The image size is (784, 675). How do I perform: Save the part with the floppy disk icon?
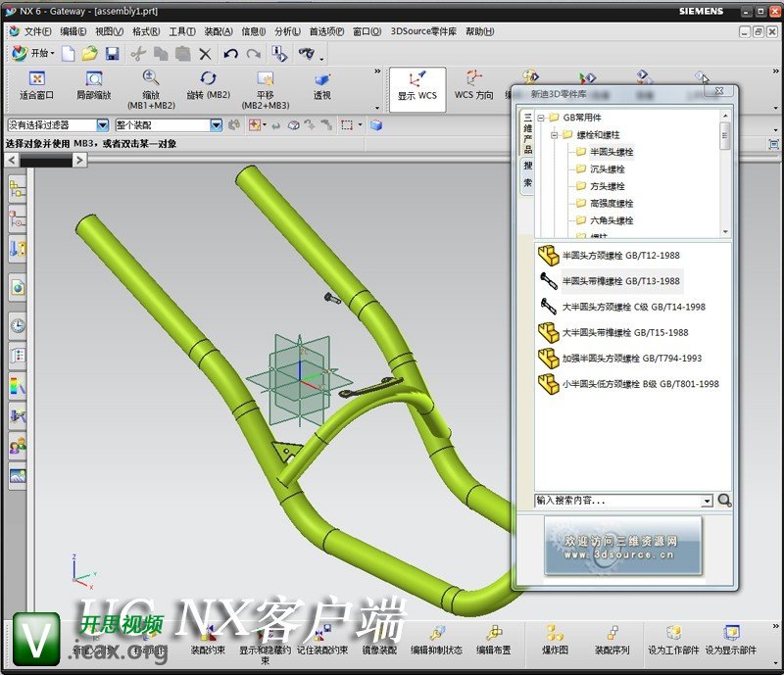tap(113, 54)
